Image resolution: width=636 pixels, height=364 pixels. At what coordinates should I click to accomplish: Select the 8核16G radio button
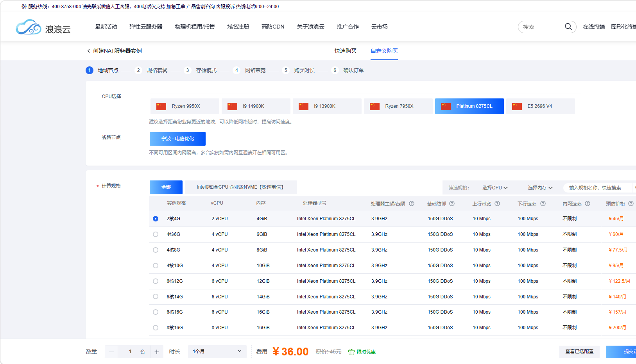156,328
